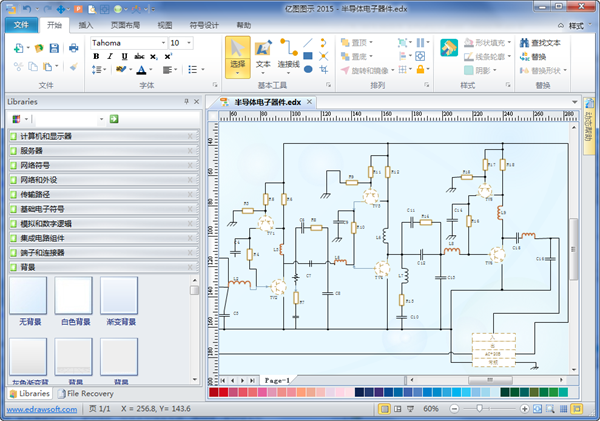Expand the 基础电子符号 library category
Viewport: 600px width, 421px height.
[x=100, y=209]
